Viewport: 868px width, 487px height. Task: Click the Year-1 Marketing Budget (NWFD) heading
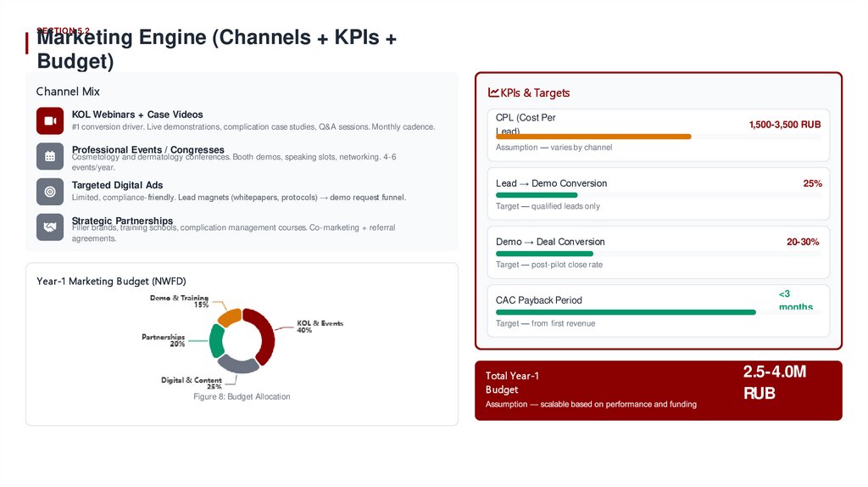pyautogui.click(x=111, y=281)
